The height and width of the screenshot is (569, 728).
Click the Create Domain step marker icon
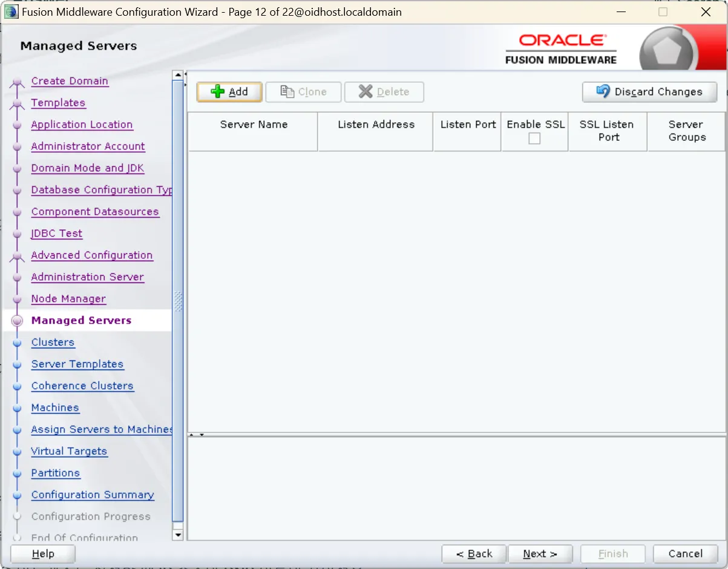coord(17,82)
